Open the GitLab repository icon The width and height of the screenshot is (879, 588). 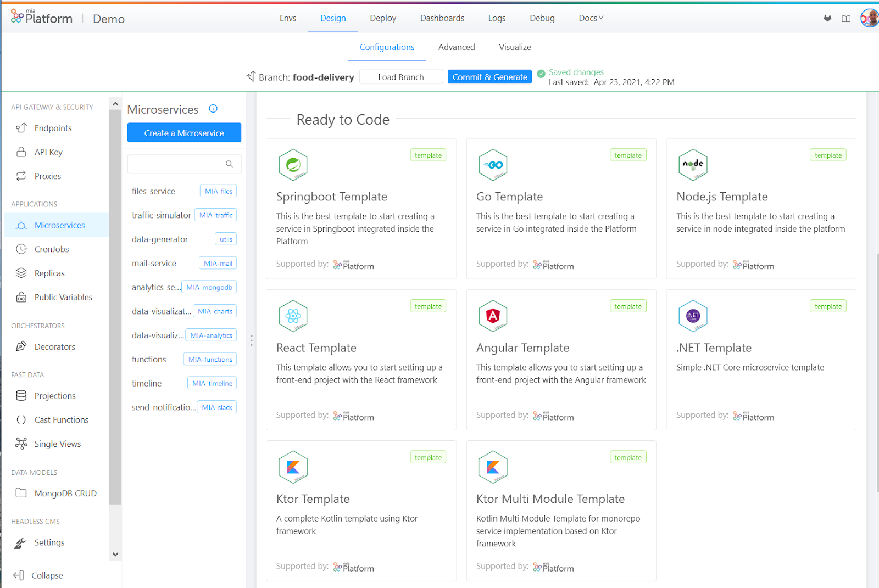point(828,18)
